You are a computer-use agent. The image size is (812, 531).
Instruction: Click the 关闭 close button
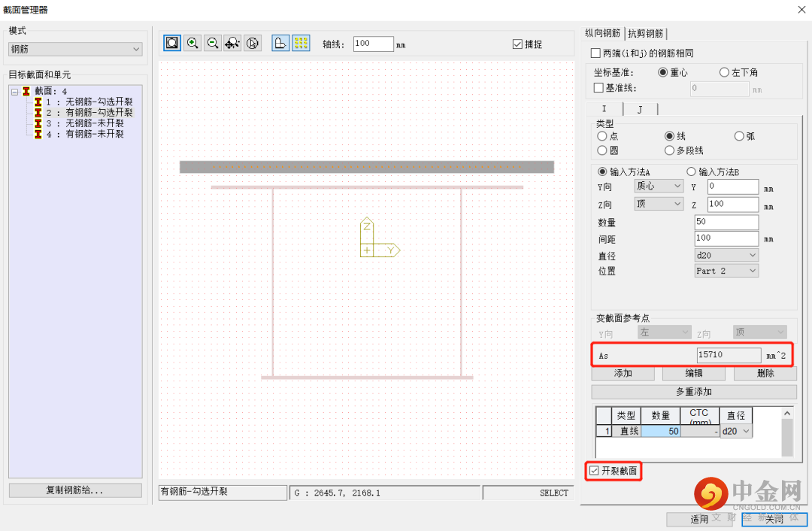point(774,519)
